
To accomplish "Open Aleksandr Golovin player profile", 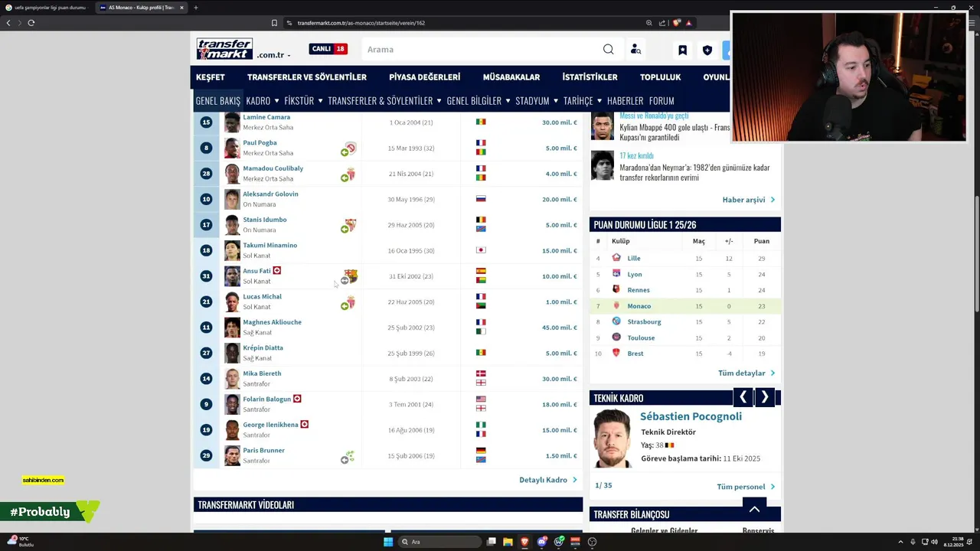I will (270, 194).
